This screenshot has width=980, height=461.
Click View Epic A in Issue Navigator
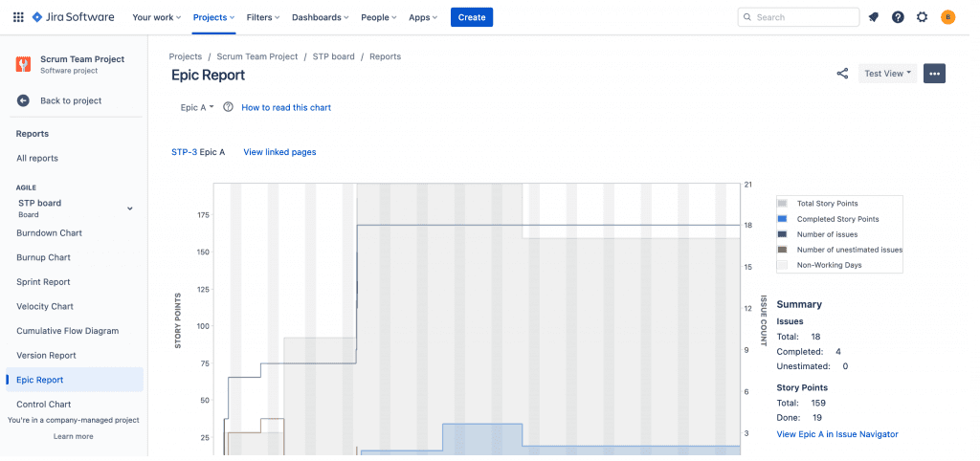pyautogui.click(x=837, y=434)
